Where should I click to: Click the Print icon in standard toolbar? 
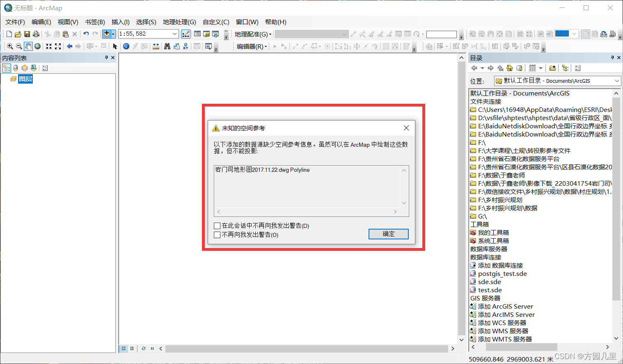(36, 34)
